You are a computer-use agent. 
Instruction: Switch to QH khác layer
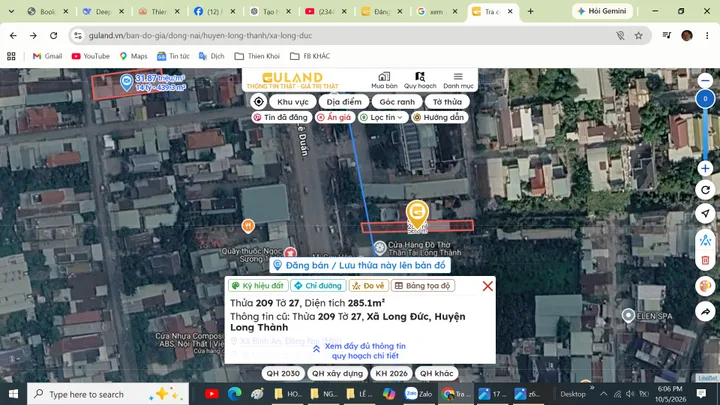tap(436, 373)
